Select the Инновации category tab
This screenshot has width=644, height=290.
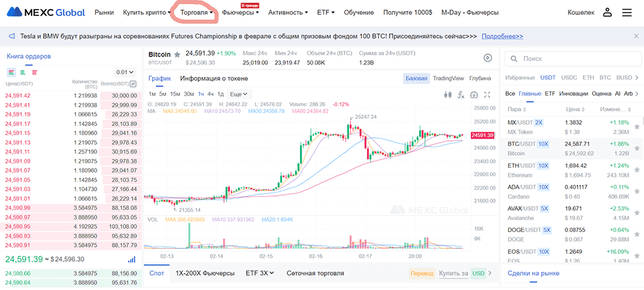(574, 93)
